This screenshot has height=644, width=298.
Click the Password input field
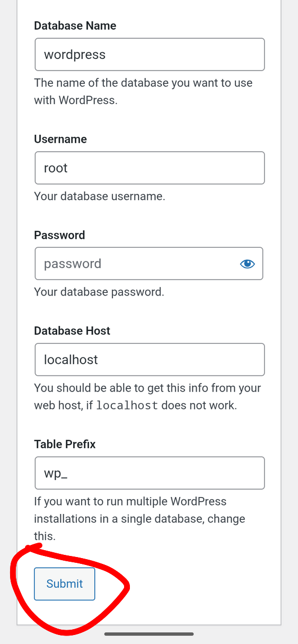click(x=149, y=264)
